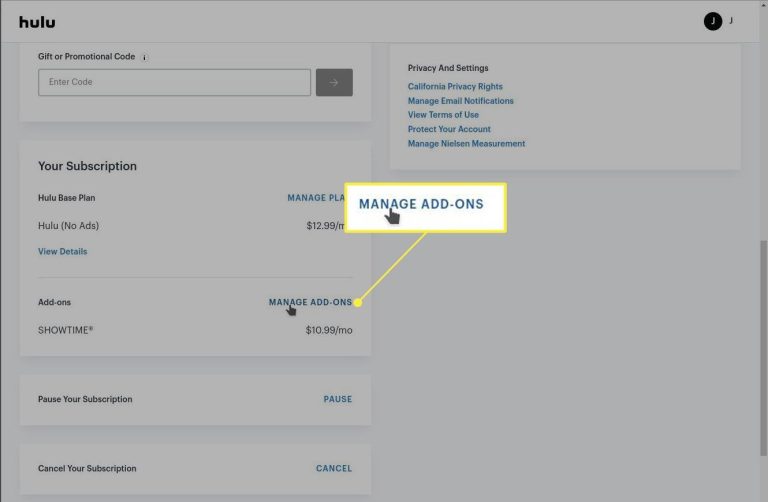Click MANAGE ADD-ONS in the Add-ons row

(x=309, y=302)
